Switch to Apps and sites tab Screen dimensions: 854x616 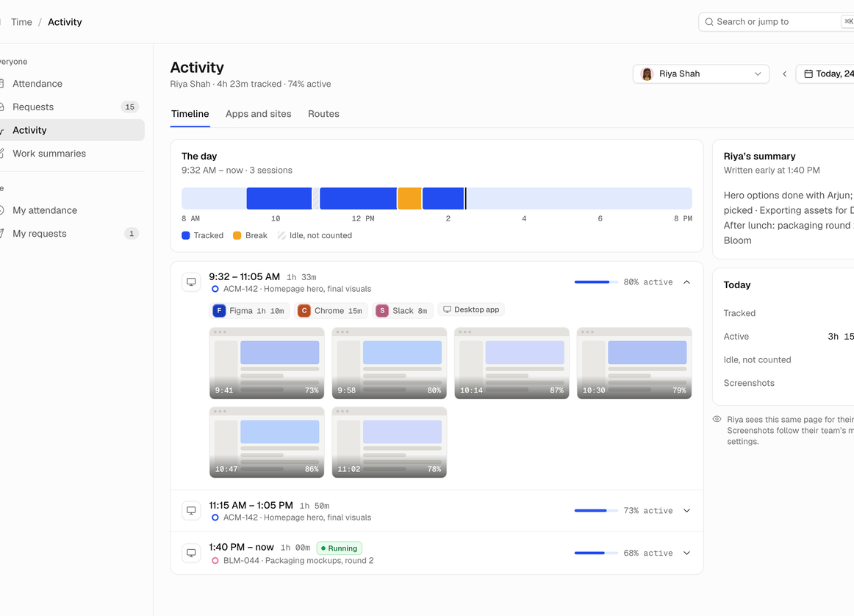pos(258,114)
